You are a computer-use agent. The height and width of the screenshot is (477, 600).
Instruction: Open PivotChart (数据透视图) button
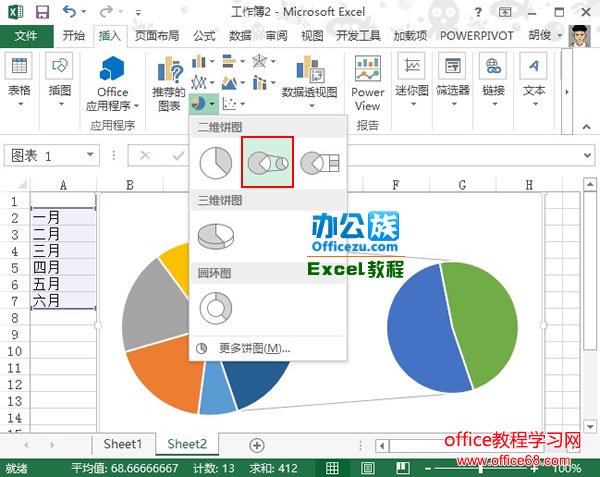pyautogui.click(x=310, y=81)
